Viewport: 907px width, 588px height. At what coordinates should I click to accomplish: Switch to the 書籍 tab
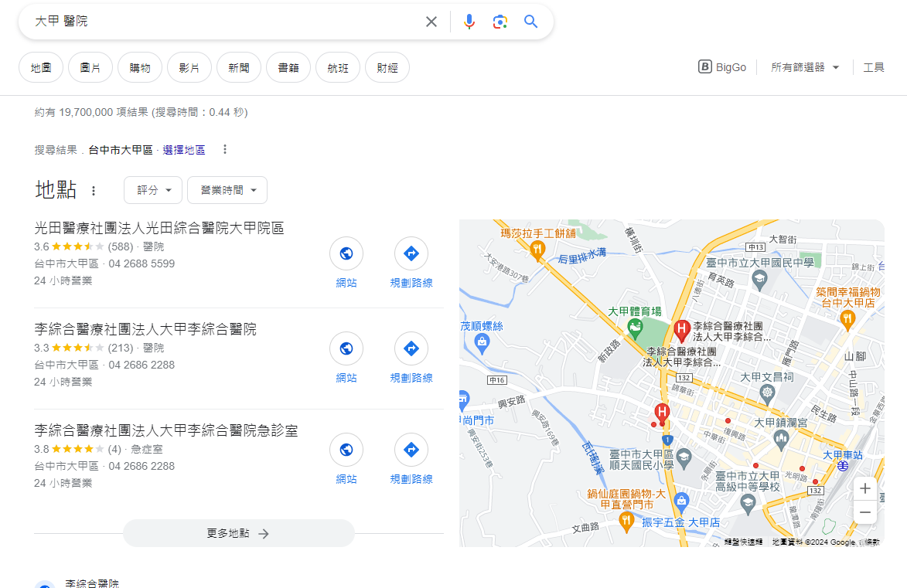coord(288,68)
